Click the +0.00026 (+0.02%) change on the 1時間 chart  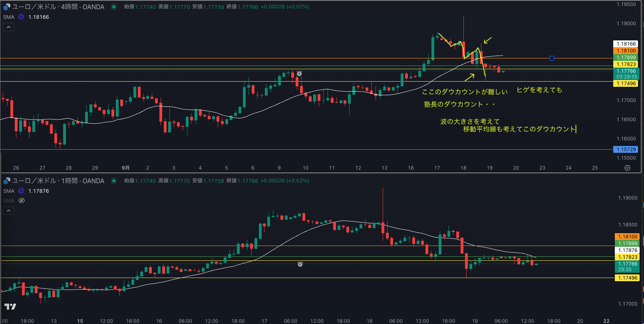285,181
